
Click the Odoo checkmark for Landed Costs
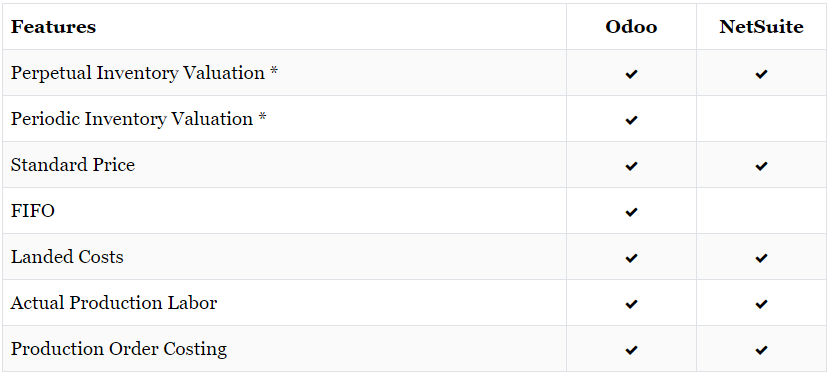pos(631,259)
